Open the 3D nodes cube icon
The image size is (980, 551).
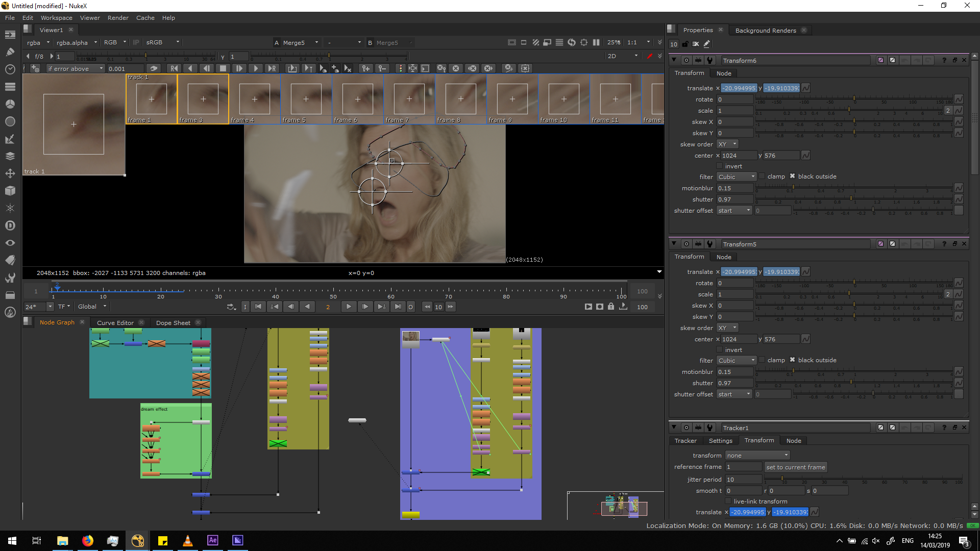tap(10, 191)
